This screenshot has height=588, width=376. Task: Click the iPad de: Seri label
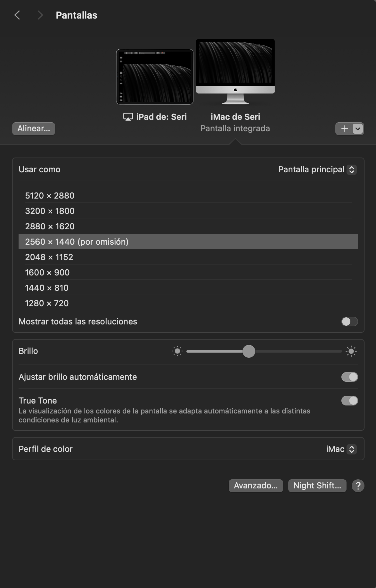click(161, 117)
